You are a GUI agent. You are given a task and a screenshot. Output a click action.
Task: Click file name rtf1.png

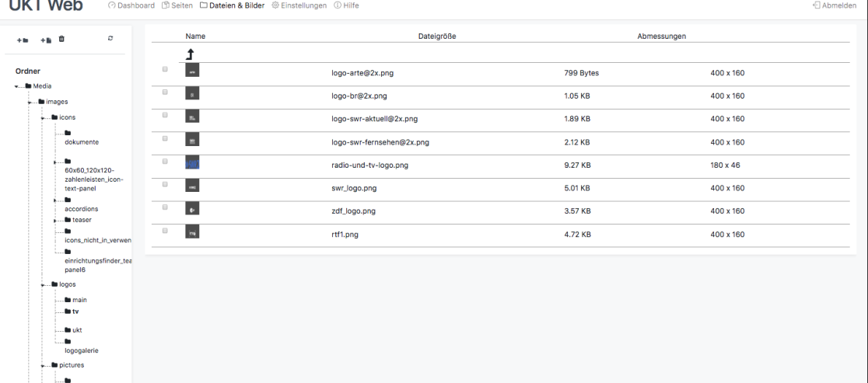[x=345, y=235]
